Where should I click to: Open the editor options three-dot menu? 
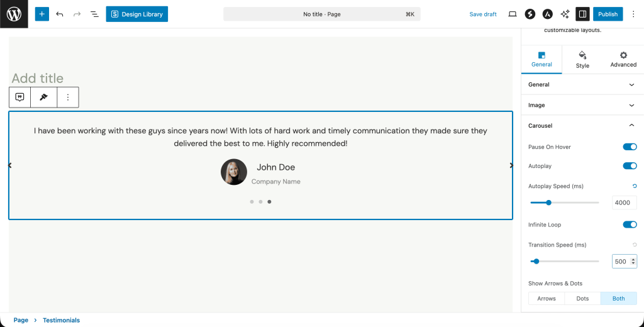[x=633, y=14]
